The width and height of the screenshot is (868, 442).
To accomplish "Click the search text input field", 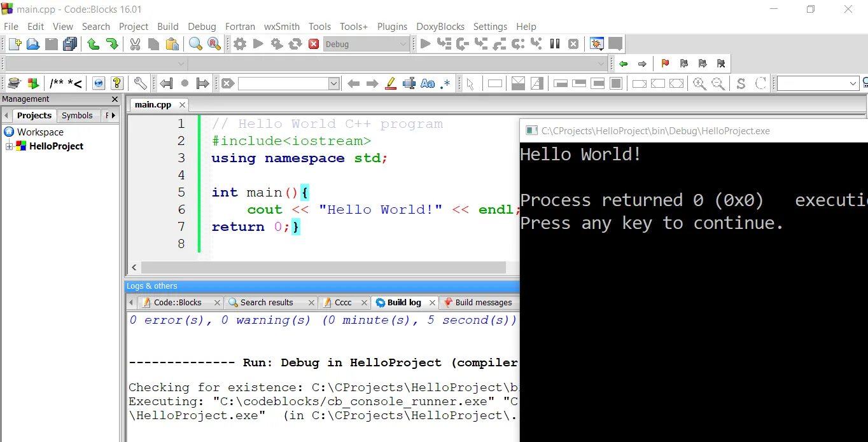I will (x=283, y=83).
